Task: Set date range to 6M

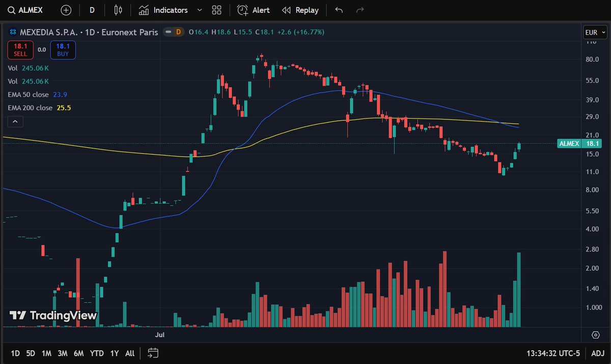Action: [x=78, y=353]
